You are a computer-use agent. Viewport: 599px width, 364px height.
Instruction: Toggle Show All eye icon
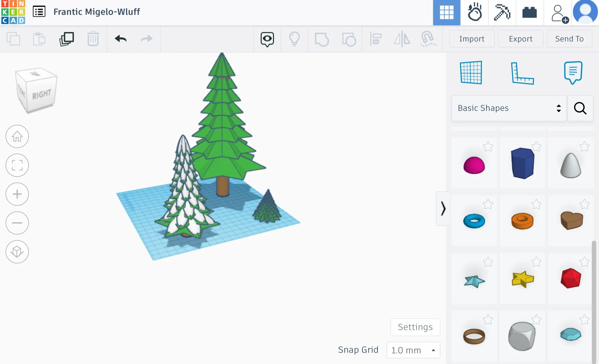(x=267, y=39)
